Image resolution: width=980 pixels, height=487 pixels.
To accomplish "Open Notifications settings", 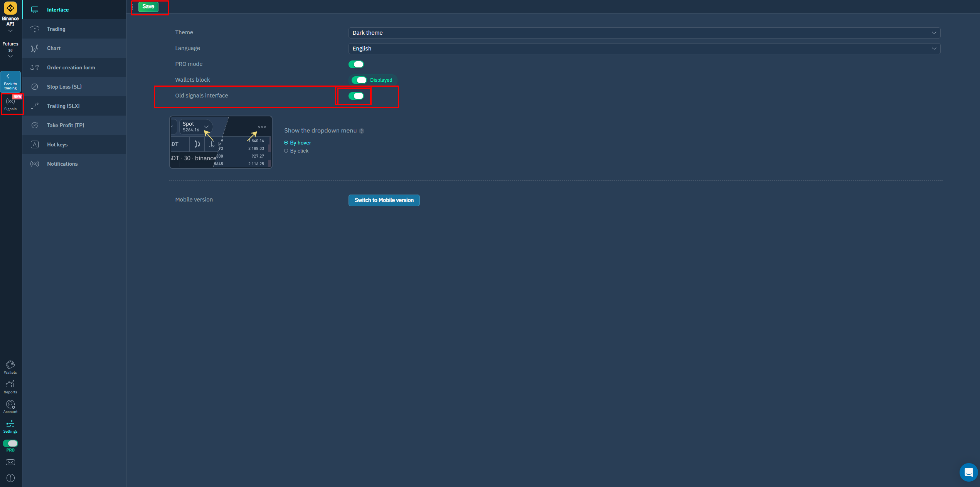I will 74,164.
